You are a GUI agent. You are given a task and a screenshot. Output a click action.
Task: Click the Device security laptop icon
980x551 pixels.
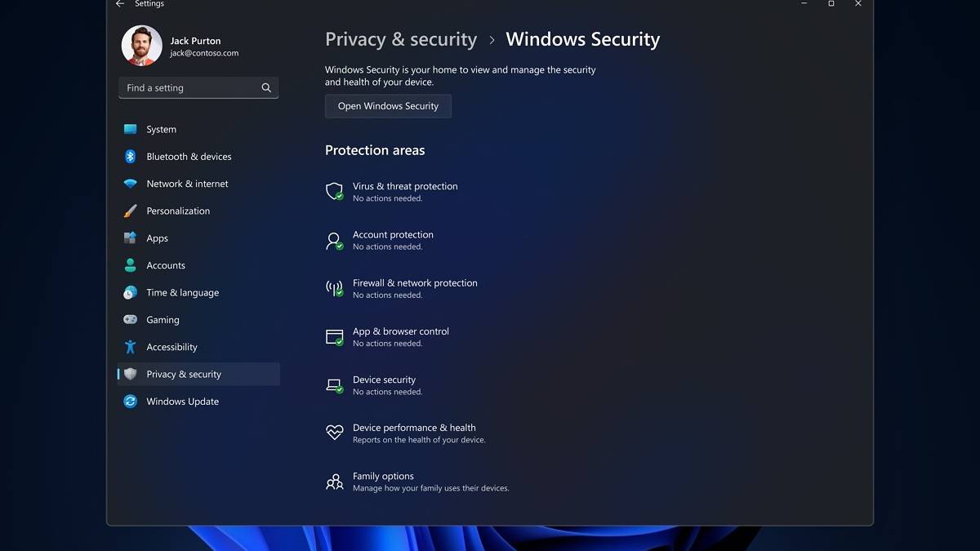[334, 384]
